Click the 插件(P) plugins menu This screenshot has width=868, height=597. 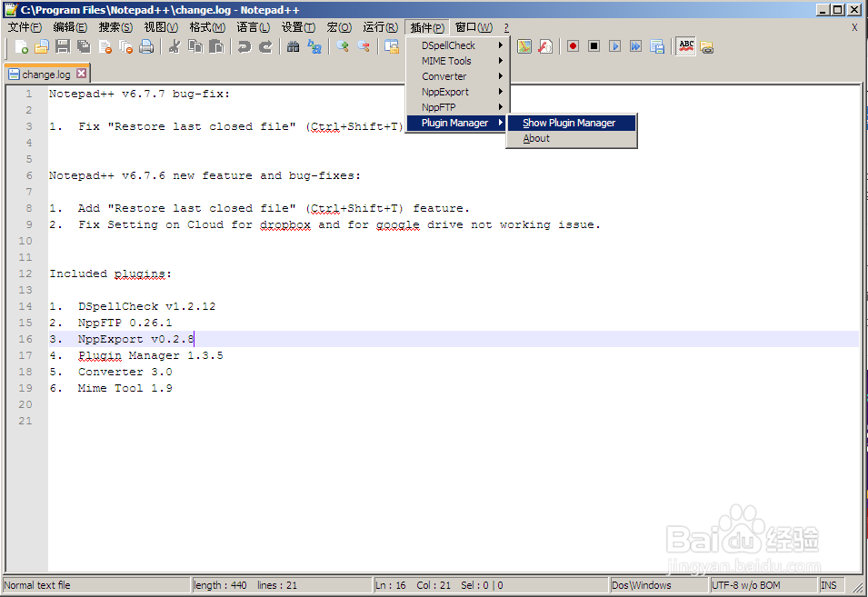click(x=427, y=27)
